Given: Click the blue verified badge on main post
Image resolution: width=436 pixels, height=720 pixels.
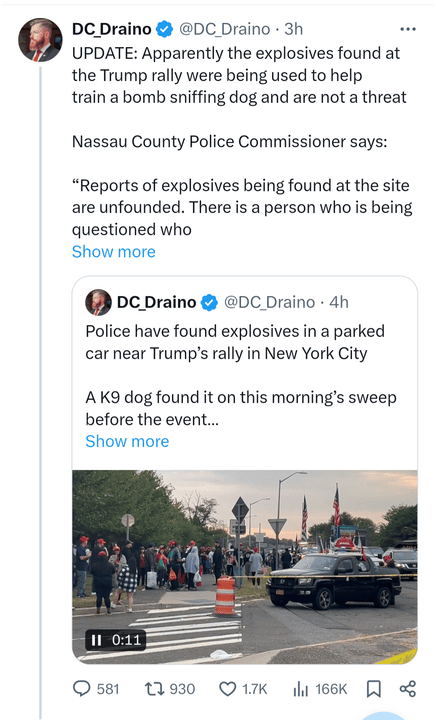Looking at the screenshot, I should [x=164, y=29].
